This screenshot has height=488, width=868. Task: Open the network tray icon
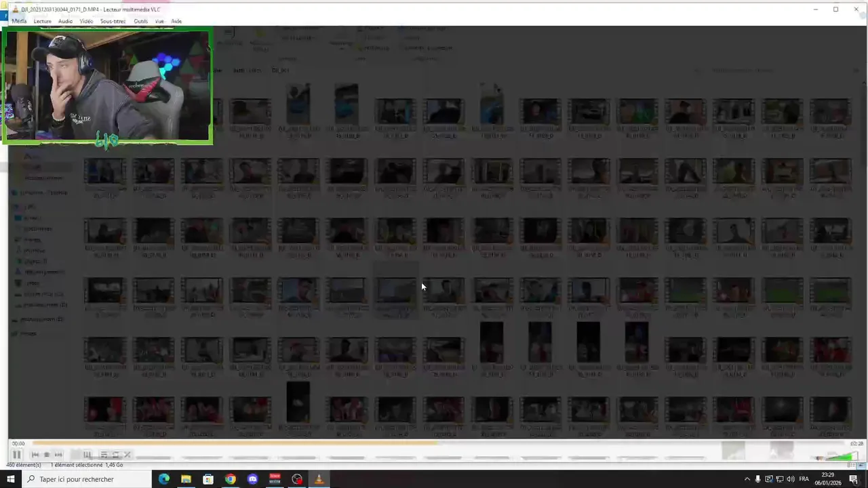[780, 479]
